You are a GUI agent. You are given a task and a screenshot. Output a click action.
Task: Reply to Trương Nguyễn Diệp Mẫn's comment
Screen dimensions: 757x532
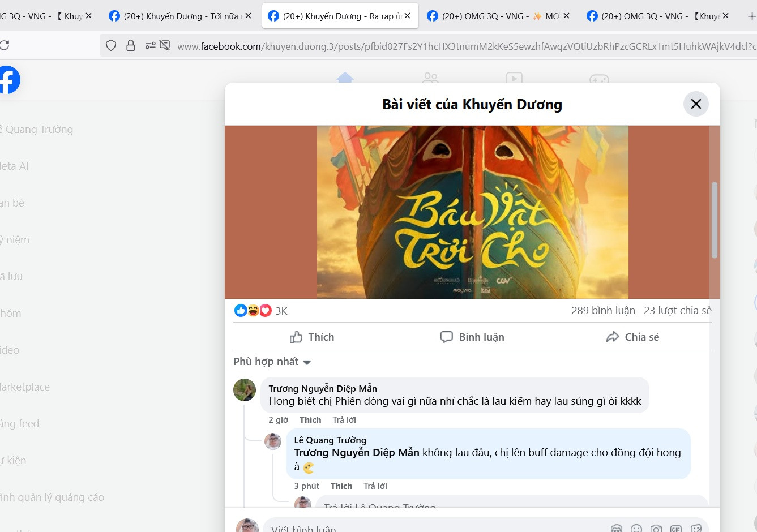pos(344,419)
